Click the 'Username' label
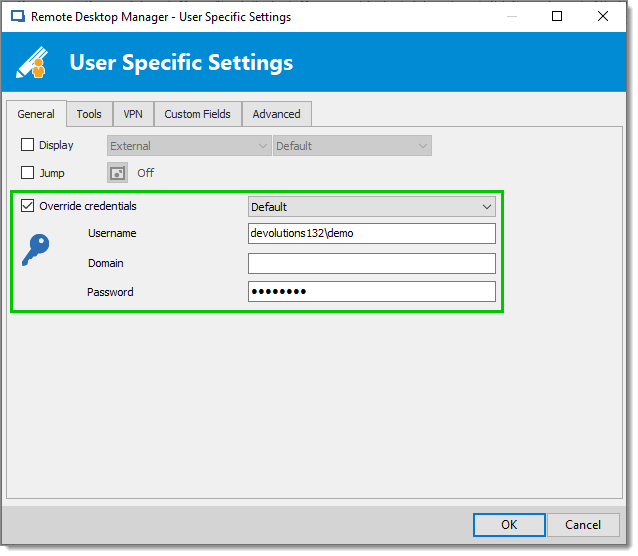The width and height of the screenshot is (638, 556). point(112,233)
